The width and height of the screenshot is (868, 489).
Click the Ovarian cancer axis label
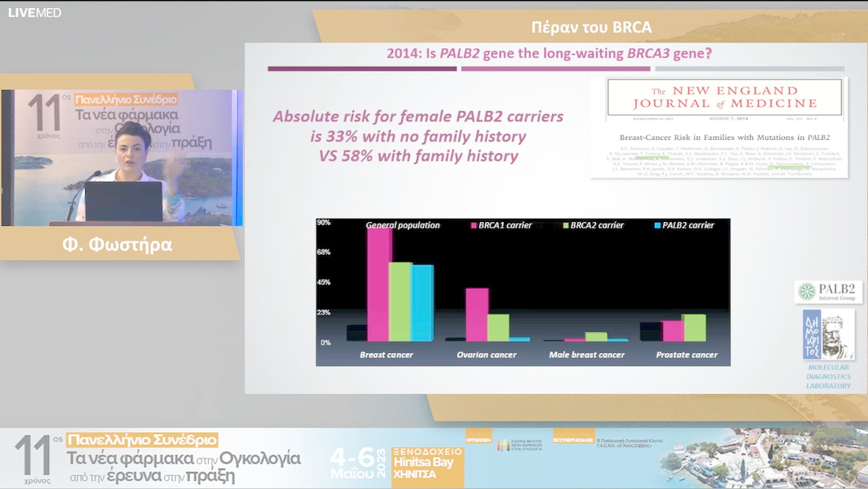point(486,355)
